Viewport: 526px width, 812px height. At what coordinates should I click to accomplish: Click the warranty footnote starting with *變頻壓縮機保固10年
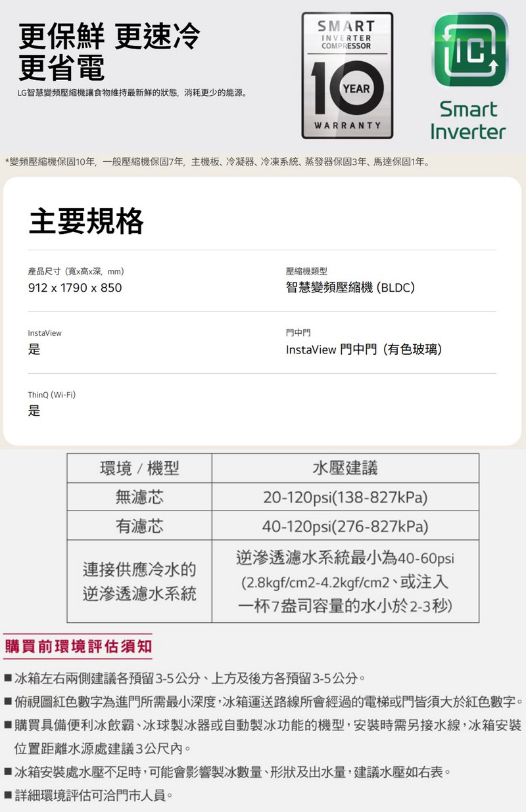tap(218, 162)
